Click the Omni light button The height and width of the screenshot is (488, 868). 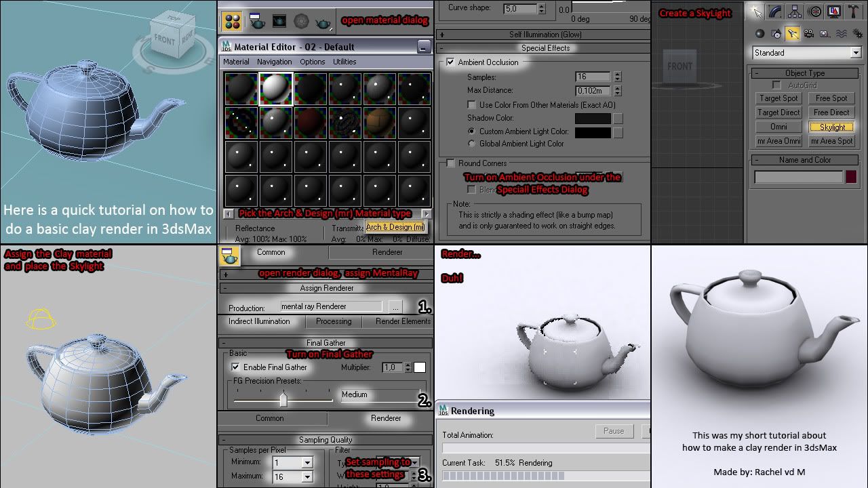point(778,127)
